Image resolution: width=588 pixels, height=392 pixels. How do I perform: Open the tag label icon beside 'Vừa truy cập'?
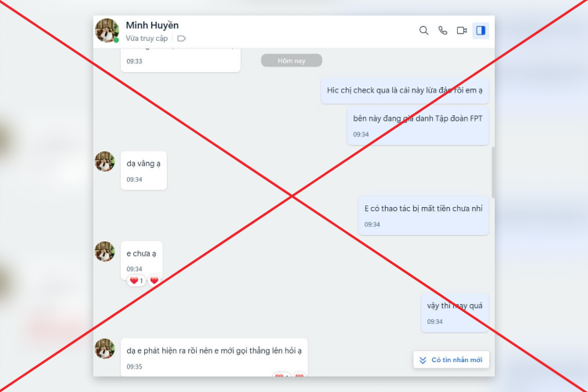[182, 38]
